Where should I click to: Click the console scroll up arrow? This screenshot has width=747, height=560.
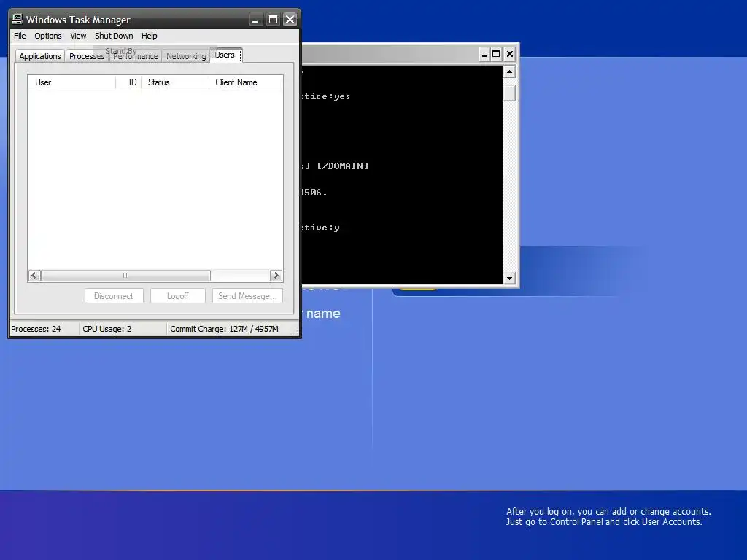[x=509, y=72]
